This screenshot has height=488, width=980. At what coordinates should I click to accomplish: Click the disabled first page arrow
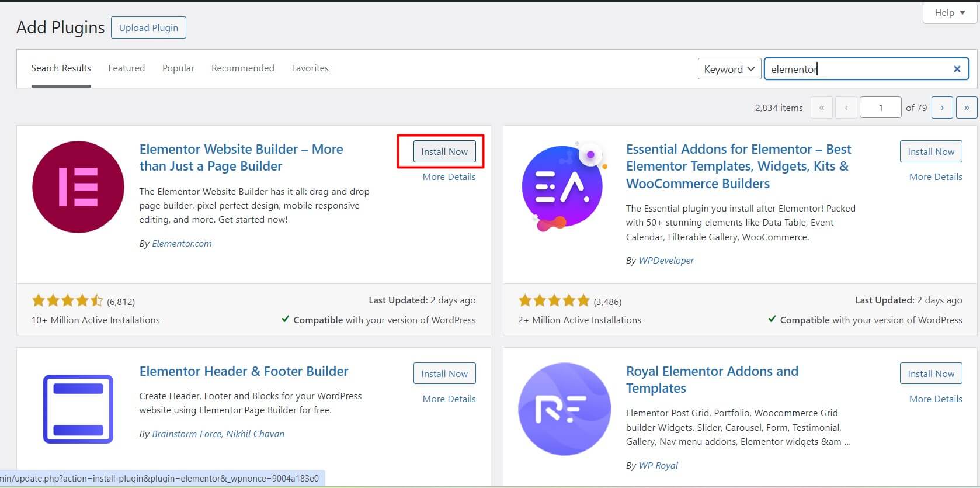tap(822, 108)
